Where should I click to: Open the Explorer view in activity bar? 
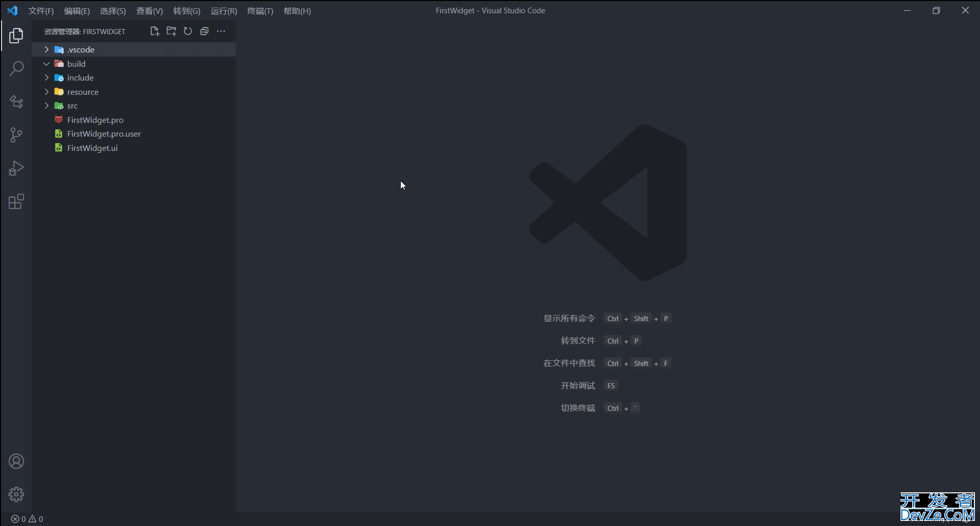[x=16, y=36]
